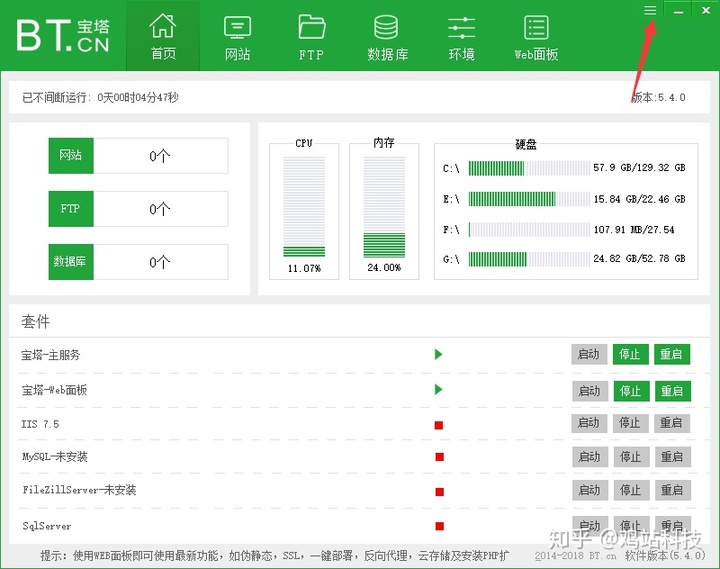Click the 硬盘 disk section title
720x569 pixels.
526,144
